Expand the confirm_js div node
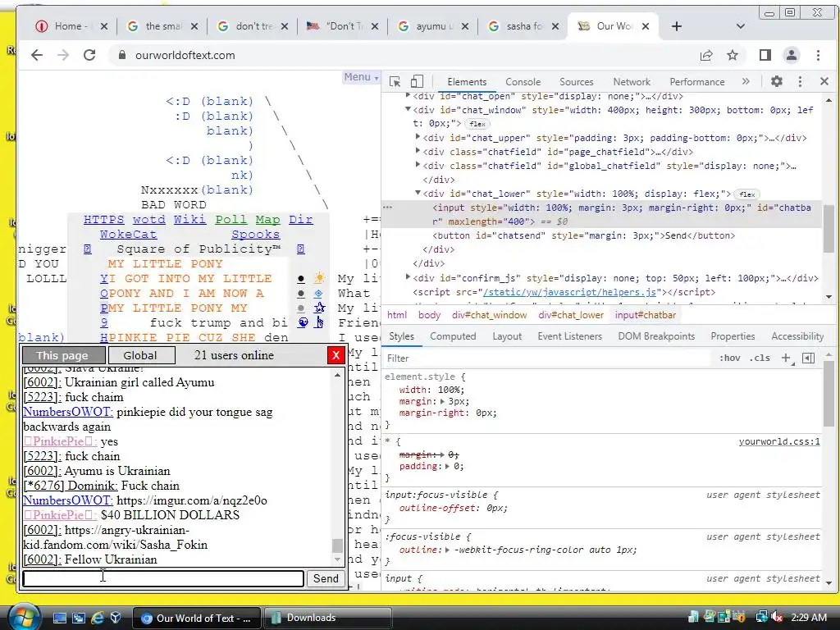840x630 pixels. (x=408, y=277)
